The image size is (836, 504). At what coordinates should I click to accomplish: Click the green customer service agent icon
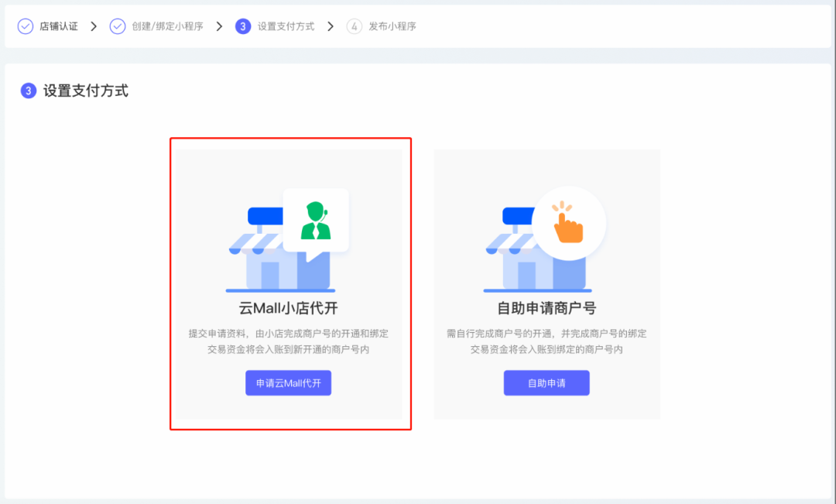click(316, 221)
